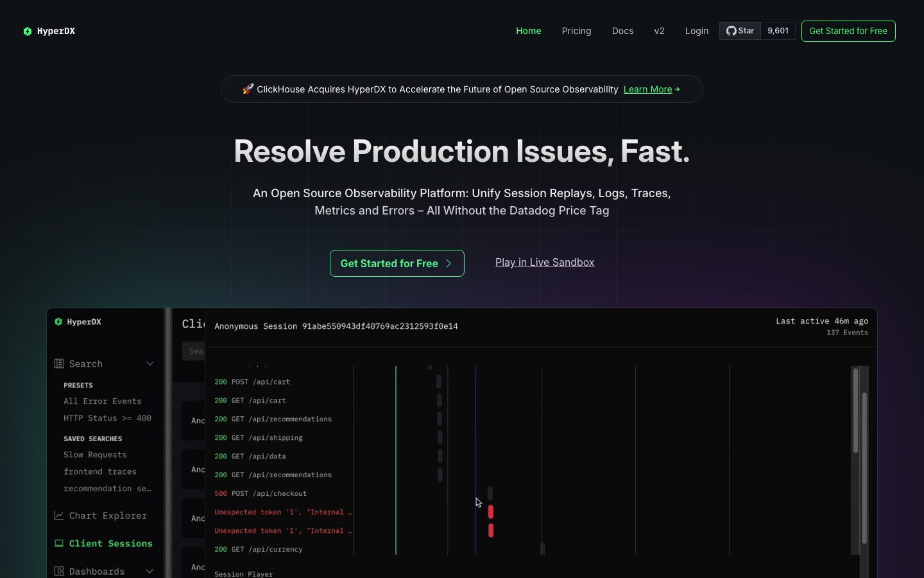This screenshot has width=924, height=578.
Task: Click the 9,601 star count
Action: coord(778,31)
